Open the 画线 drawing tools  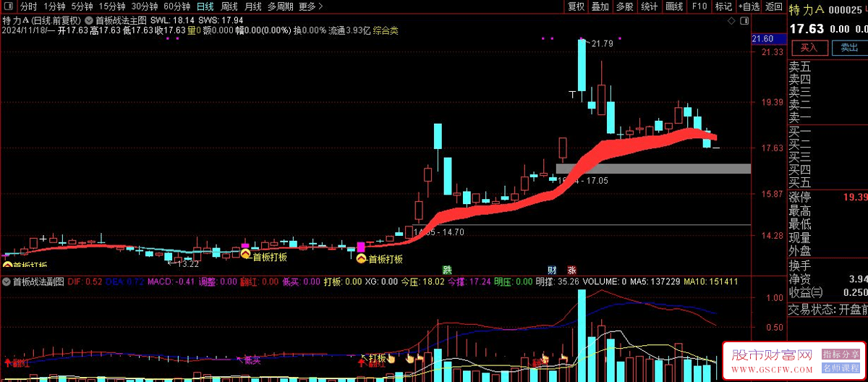(x=674, y=7)
